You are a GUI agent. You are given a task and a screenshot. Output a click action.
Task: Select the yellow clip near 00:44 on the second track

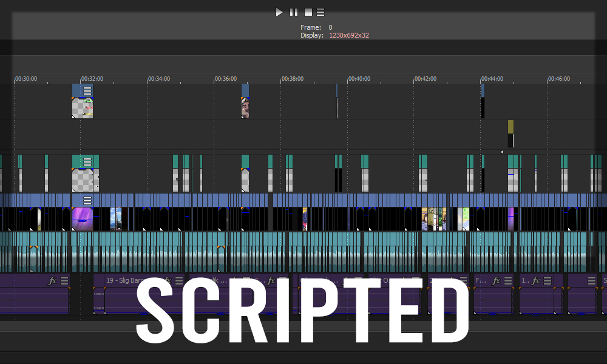pos(510,127)
